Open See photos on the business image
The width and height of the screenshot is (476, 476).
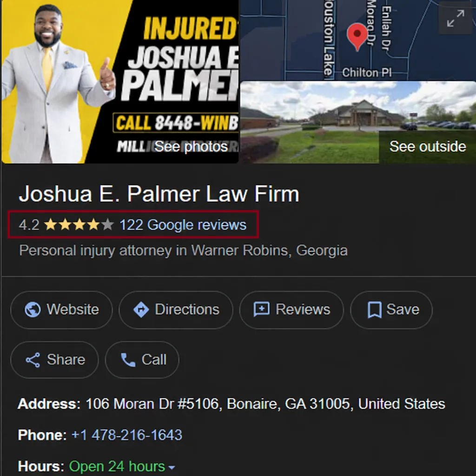coord(191,146)
